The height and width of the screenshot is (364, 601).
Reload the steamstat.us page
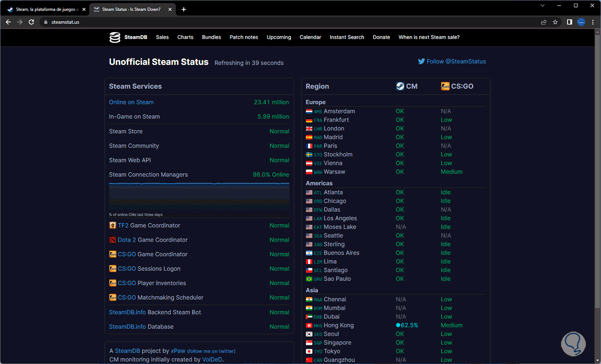tap(32, 22)
